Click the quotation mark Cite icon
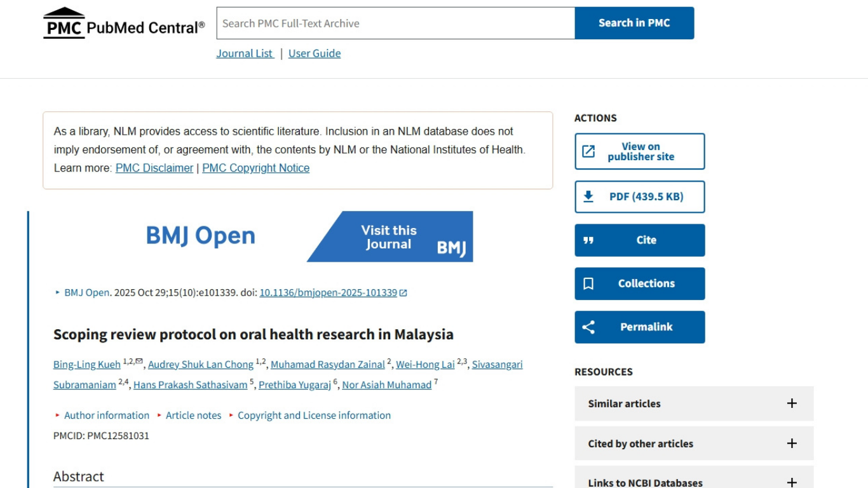Image resolution: width=868 pixels, height=488 pixels. pos(588,240)
